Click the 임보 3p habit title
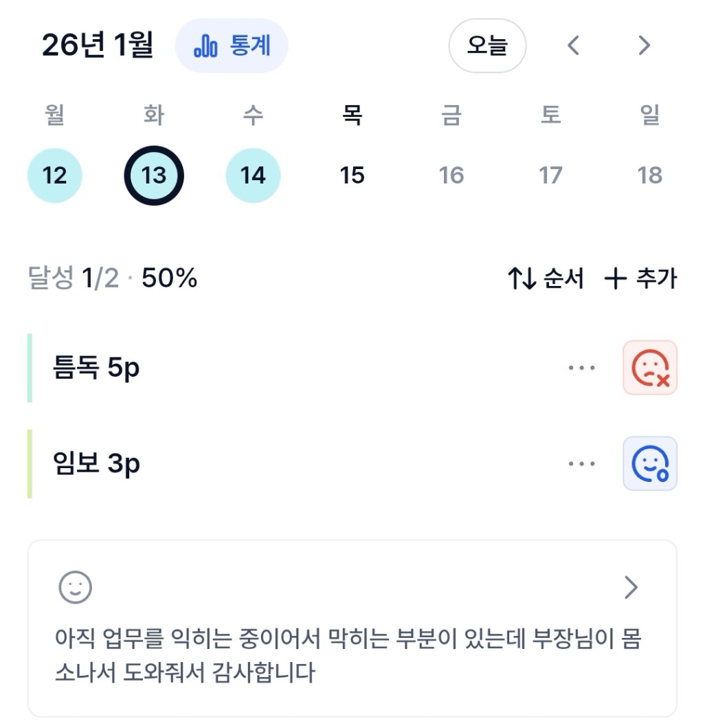This screenshot has height=728, width=705. pos(96,465)
